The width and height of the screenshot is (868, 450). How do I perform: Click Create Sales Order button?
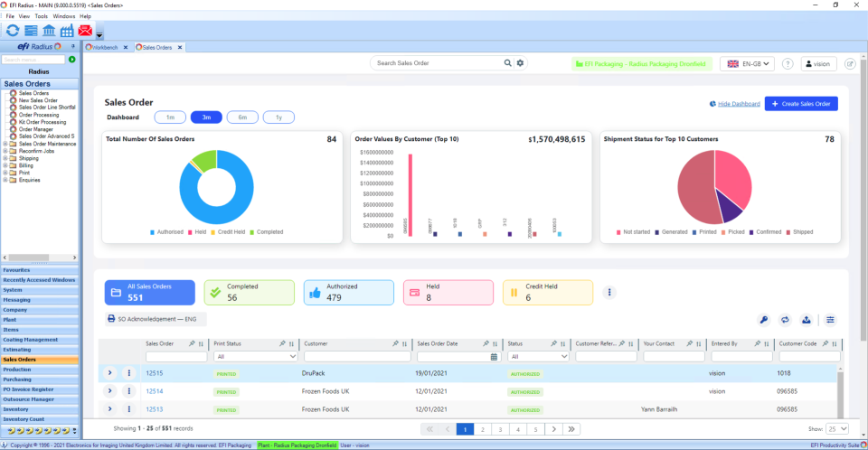click(x=801, y=104)
